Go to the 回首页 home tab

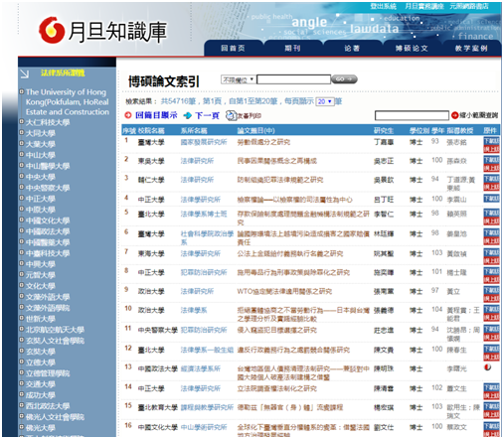pos(234,49)
